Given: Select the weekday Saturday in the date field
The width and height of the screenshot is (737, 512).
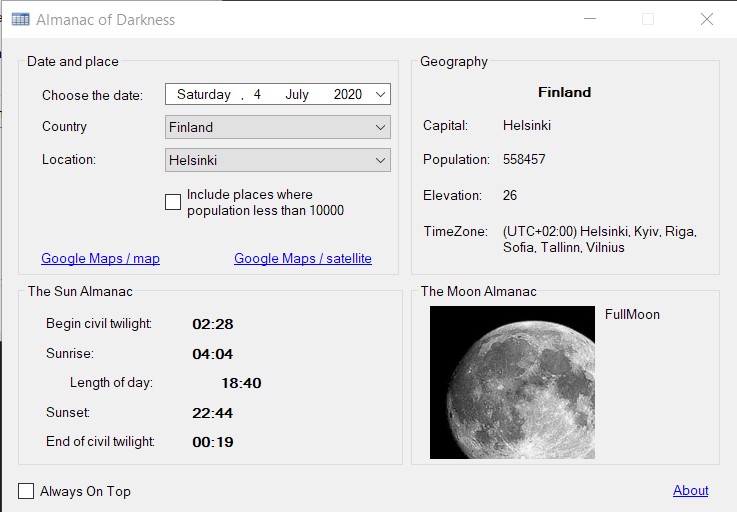Looking at the screenshot, I should tap(204, 95).
